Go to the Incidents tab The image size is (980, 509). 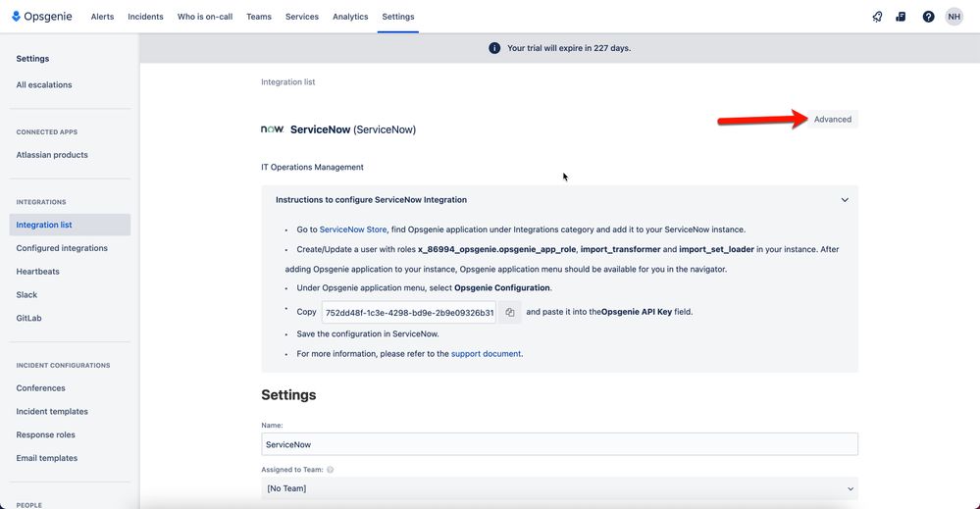[x=145, y=17]
